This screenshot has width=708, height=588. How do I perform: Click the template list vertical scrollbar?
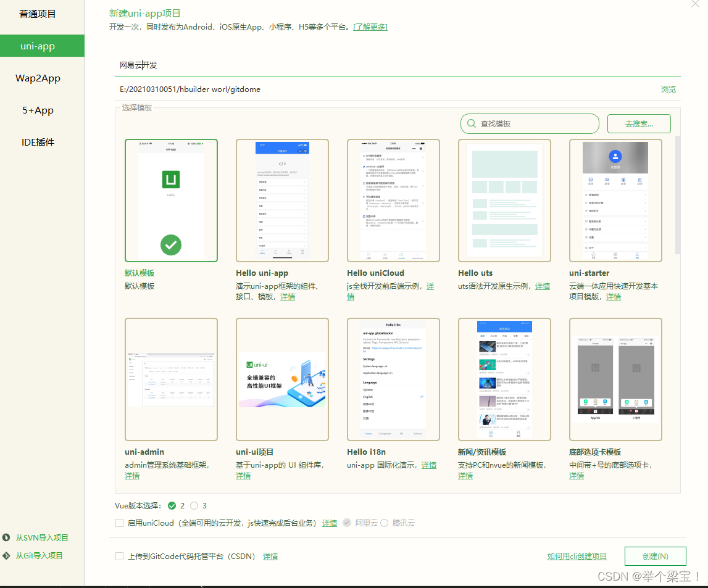pos(677,195)
